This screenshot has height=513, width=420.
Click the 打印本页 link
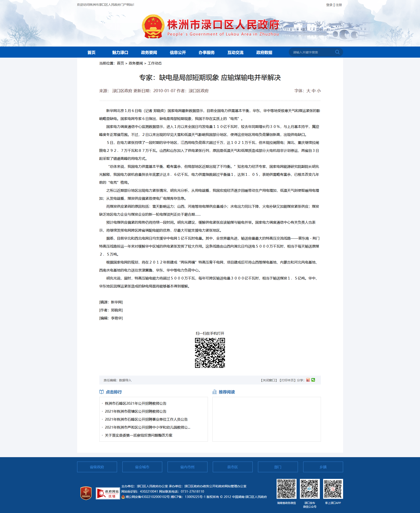click(287, 380)
